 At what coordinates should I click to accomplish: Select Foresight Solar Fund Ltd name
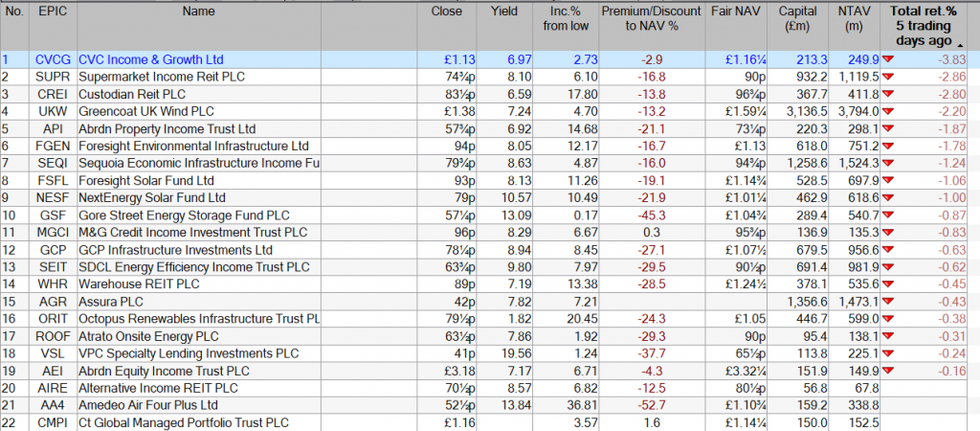coord(146,181)
